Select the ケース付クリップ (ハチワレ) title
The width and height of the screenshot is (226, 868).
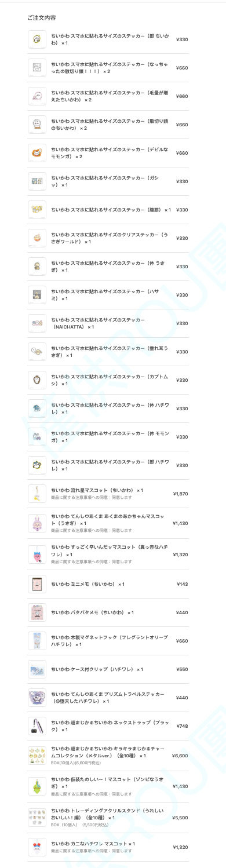click(97, 669)
